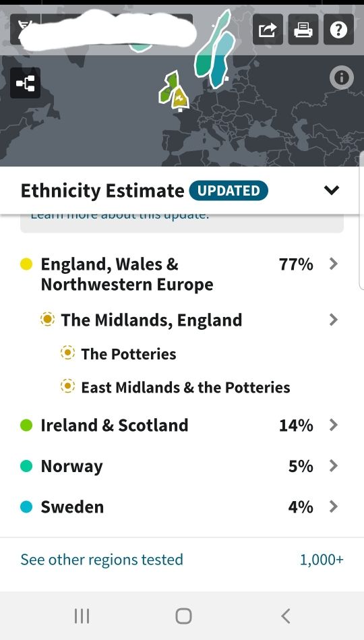Viewport: 364px width, 640px height.
Task: Expand Ireland & Scotland arrow
Action: [x=334, y=425]
